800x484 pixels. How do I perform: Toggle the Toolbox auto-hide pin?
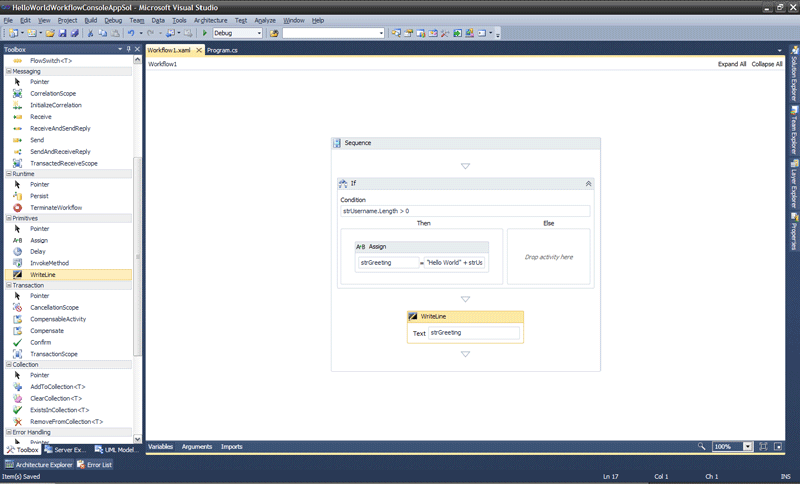[129, 49]
